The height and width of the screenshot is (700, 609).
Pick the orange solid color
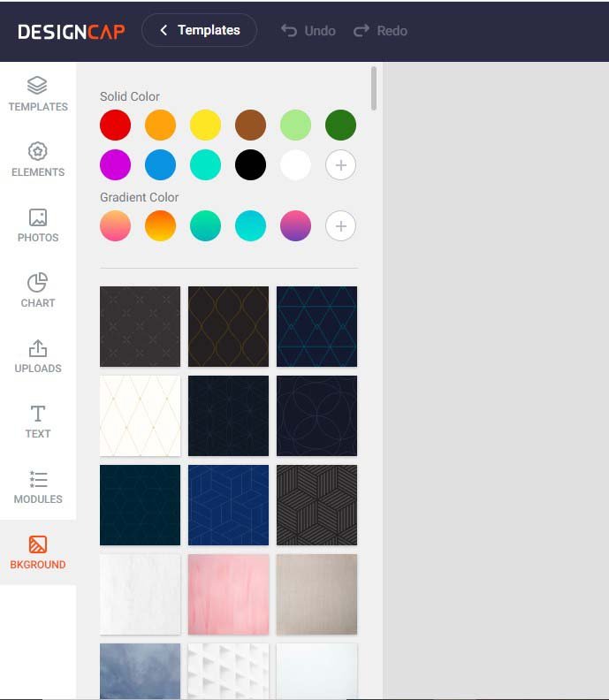[x=160, y=125]
